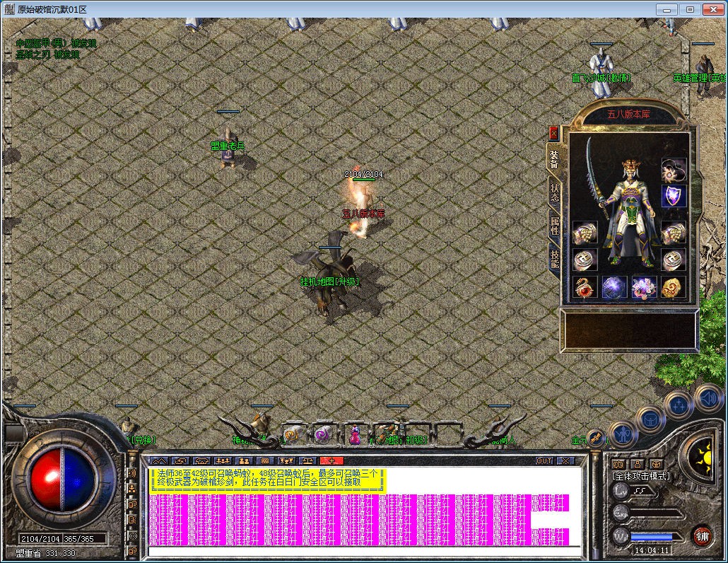
Task: Open the character status round button
Action: pos(623,435)
